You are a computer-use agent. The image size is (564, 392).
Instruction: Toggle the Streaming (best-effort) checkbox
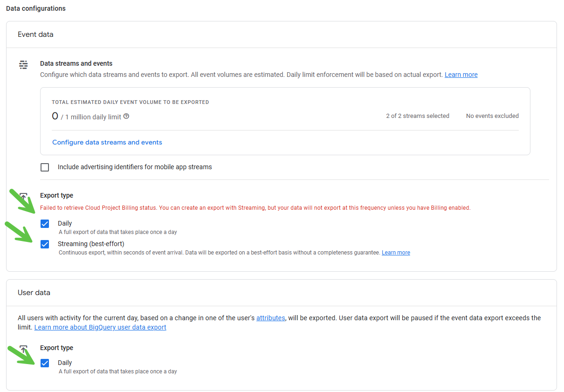[45, 244]
